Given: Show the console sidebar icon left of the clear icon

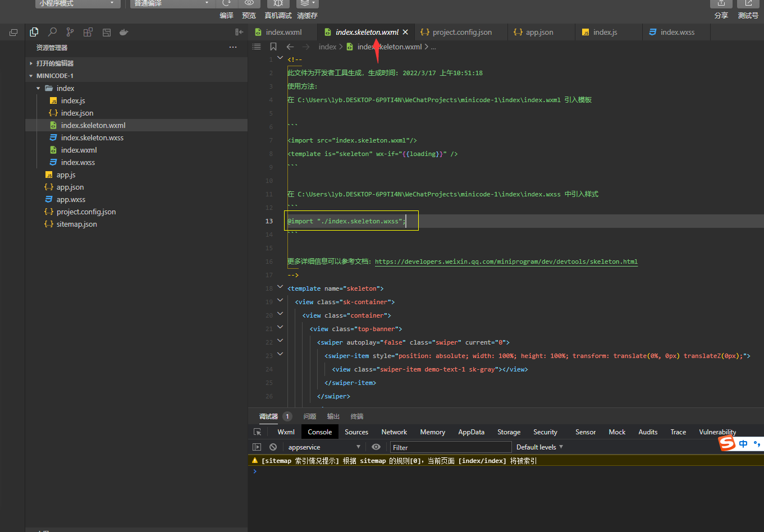Looking at the screenshot, I should (257, 447).
